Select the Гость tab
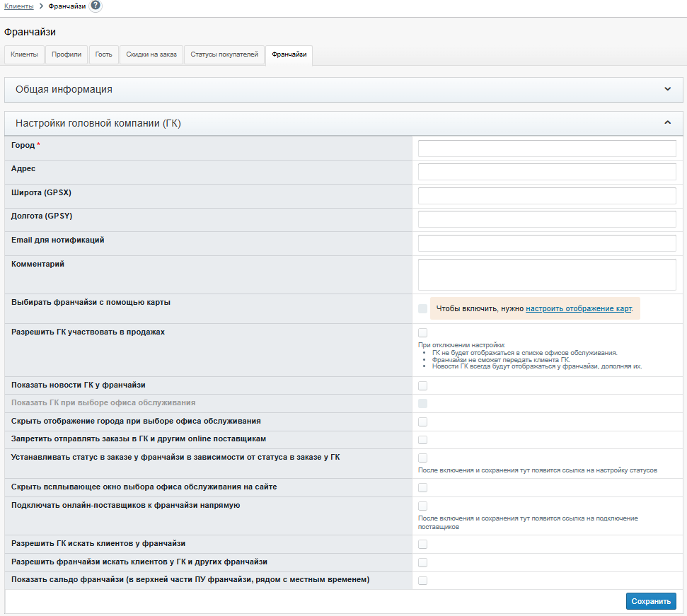Viewport: 687px width, 616px height. 104,55
